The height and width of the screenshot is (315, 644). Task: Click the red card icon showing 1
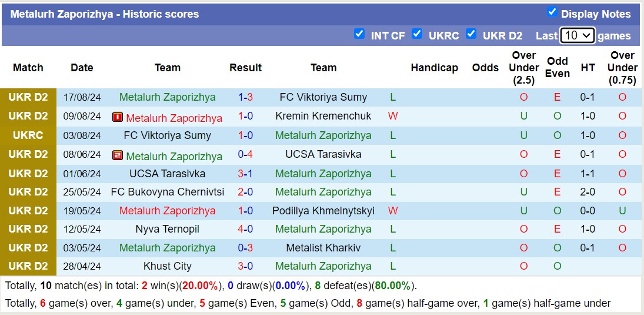117,117
